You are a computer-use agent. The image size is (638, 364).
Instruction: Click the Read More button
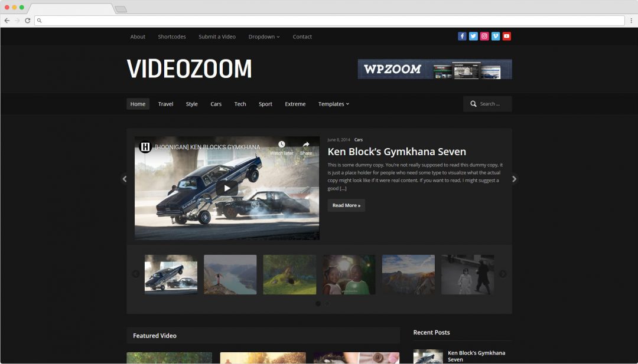pyautogui.click(x=346, y=205)
